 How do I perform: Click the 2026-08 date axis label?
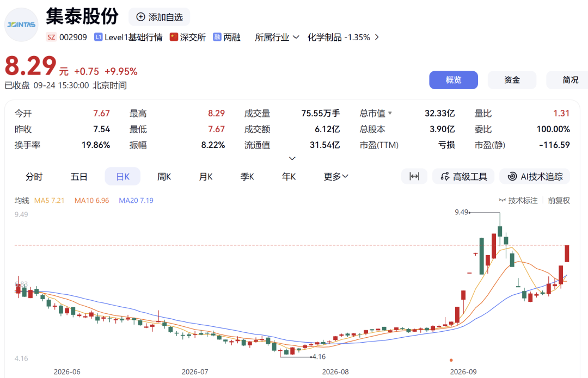335,371
